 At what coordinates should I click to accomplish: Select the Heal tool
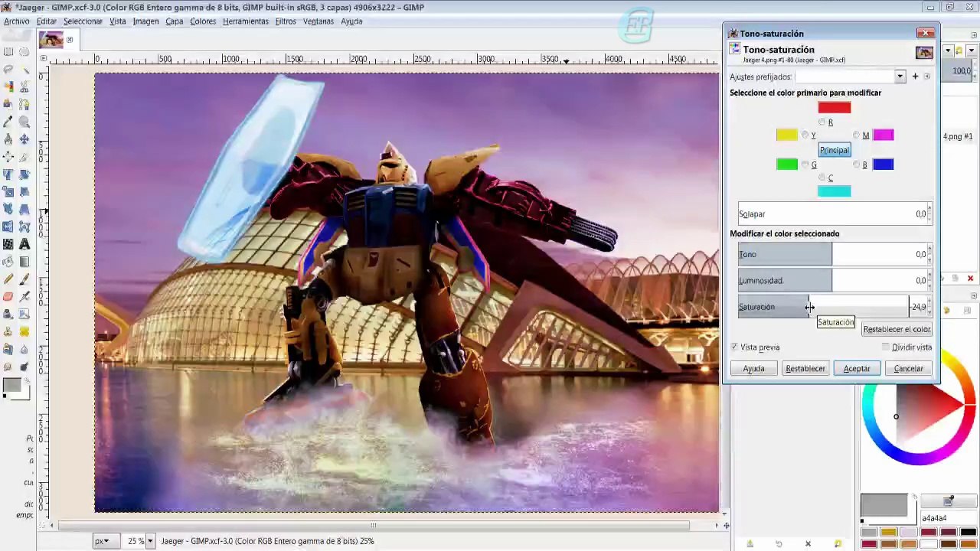click(24, 331)
